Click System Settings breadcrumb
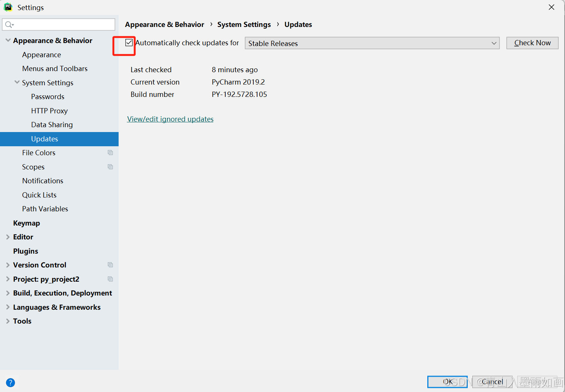 point(244,24)
